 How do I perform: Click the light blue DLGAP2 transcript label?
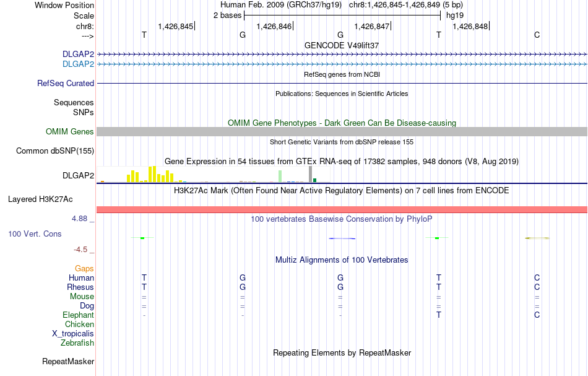pos(79,64)
